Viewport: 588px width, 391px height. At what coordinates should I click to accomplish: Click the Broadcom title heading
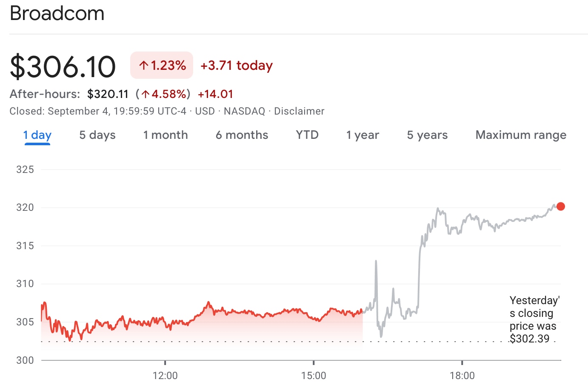click(57, 13)
